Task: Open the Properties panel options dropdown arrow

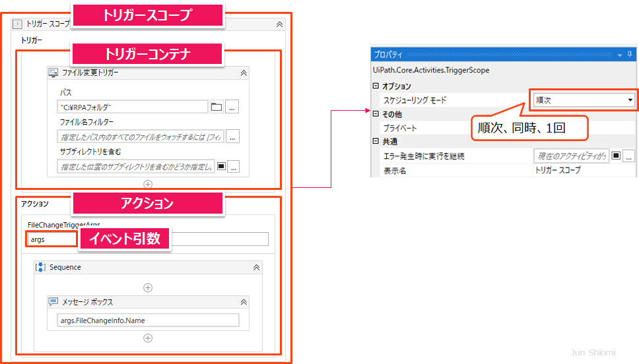Action: [x=620, y=55]
